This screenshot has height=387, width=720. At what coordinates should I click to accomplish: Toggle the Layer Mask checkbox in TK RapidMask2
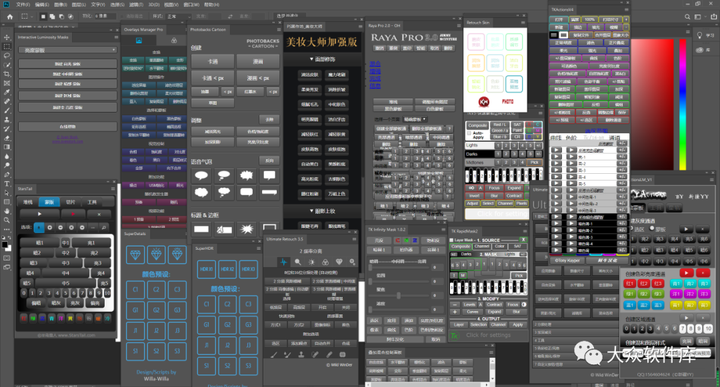452,240
